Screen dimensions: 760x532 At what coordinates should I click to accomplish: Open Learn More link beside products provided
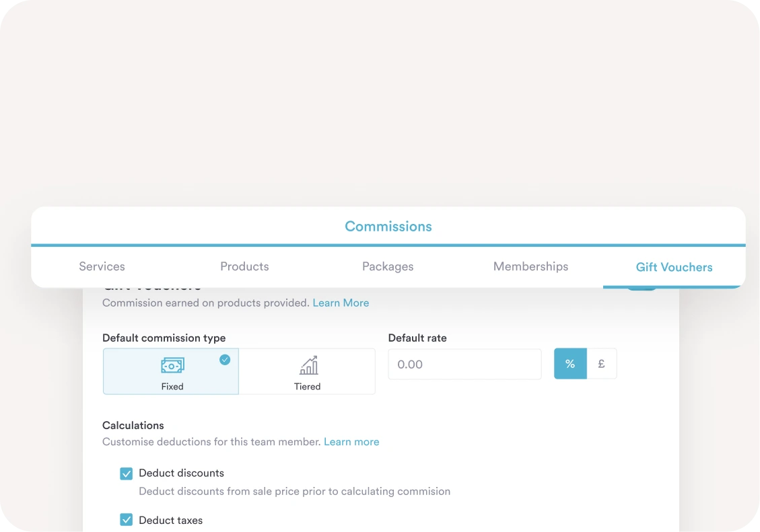pos(341,303)
